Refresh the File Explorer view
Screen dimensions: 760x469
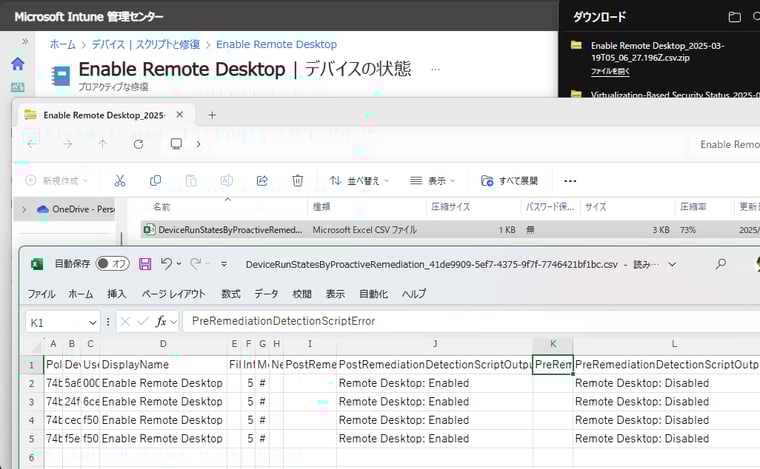[139, 144]
